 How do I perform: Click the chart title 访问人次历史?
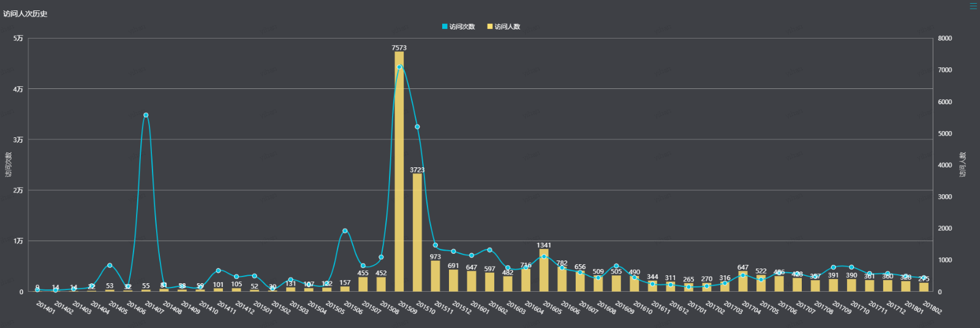click(25, 13)
